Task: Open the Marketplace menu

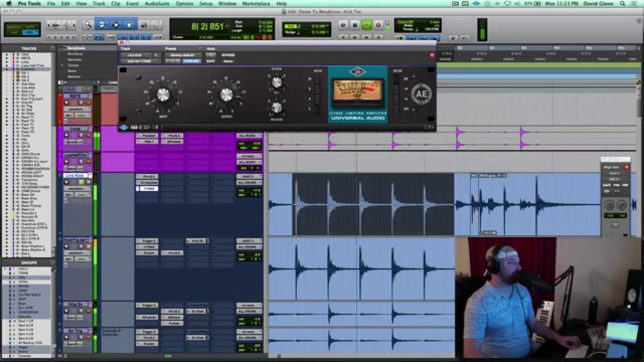Action: (x=256, y=4)
